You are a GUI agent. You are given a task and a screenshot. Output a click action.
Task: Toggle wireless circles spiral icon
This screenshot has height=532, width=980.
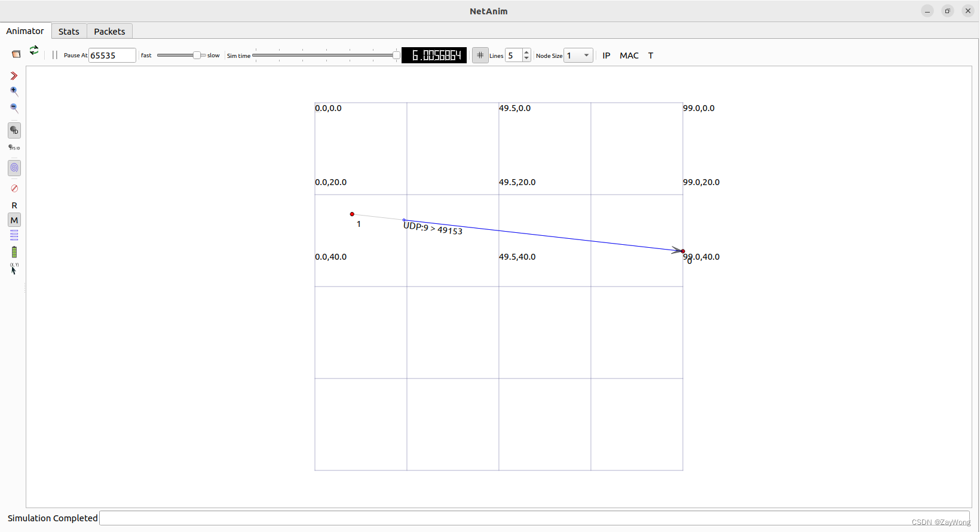pyautogui.click(x=14, y=168)
